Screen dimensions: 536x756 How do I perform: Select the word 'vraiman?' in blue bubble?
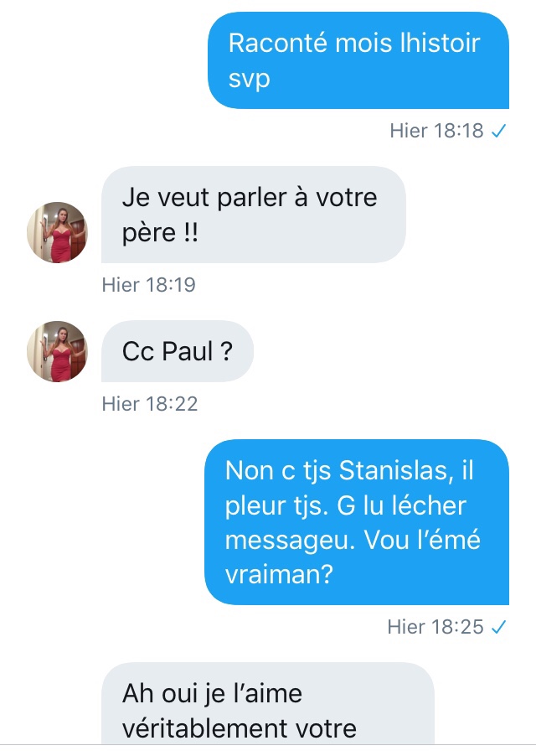click(x=280, y=574)
